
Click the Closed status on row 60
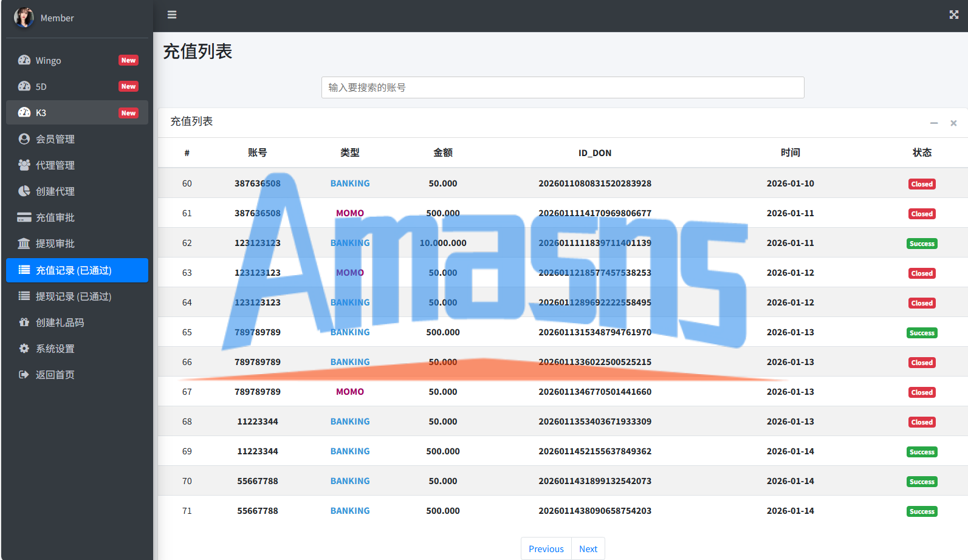[922, 184]
